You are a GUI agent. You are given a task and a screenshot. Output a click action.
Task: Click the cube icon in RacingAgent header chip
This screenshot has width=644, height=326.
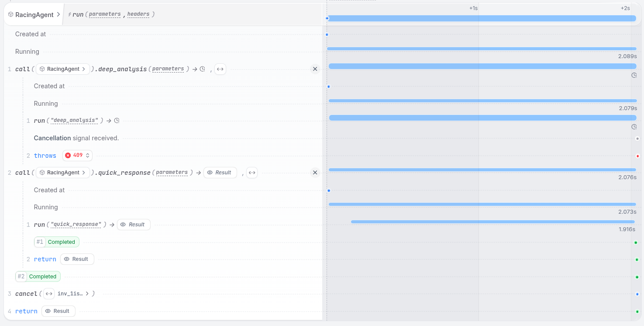point(10,14)
